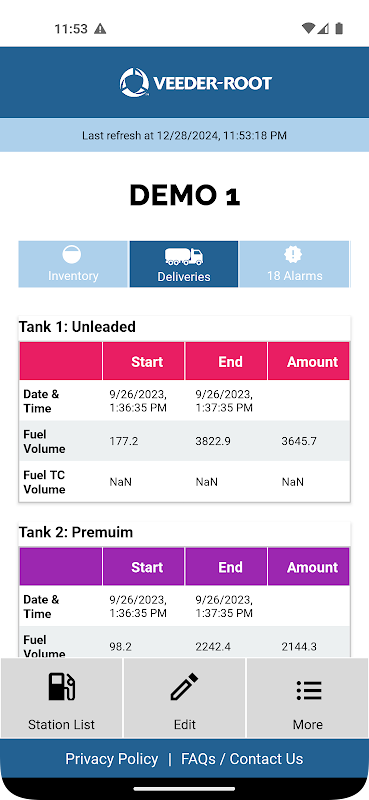The image size is (369, 800).
Task: Select the Tank 1: Unleaded heading
Action: tap(77, 327)
